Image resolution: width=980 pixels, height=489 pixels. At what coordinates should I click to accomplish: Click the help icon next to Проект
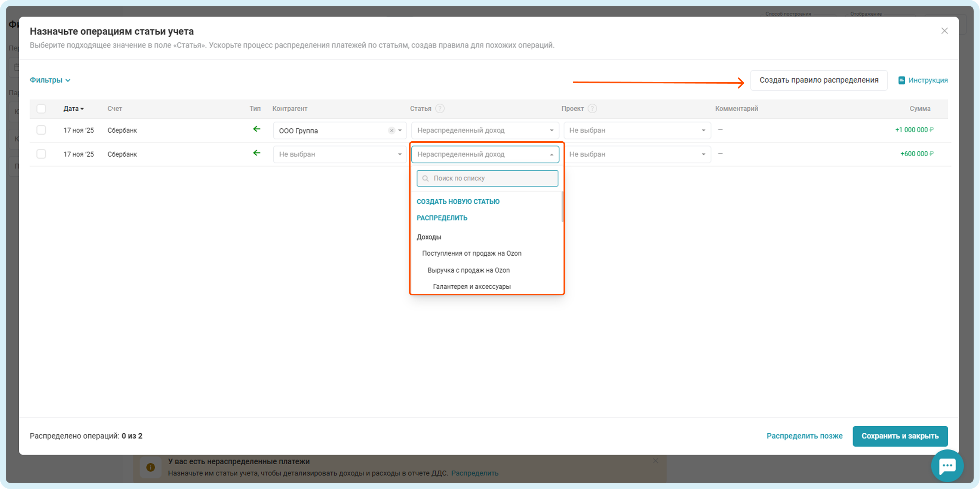point(592,108)
